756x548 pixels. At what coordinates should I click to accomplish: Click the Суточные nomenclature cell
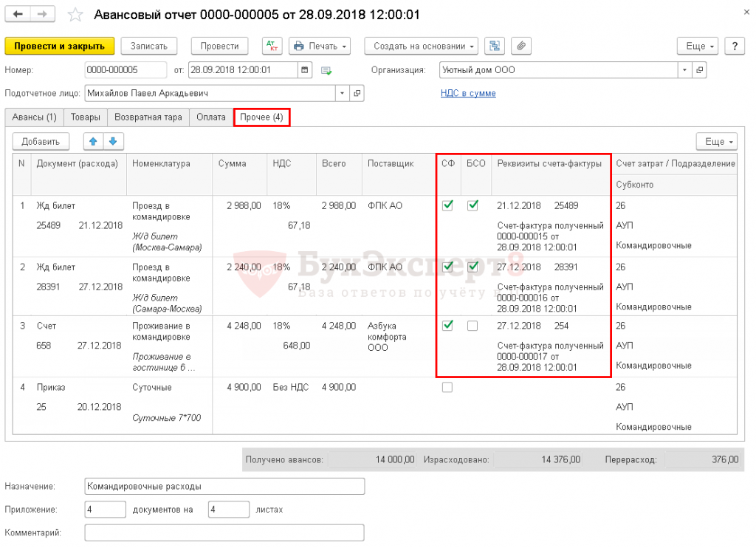[x=152, y=387]
